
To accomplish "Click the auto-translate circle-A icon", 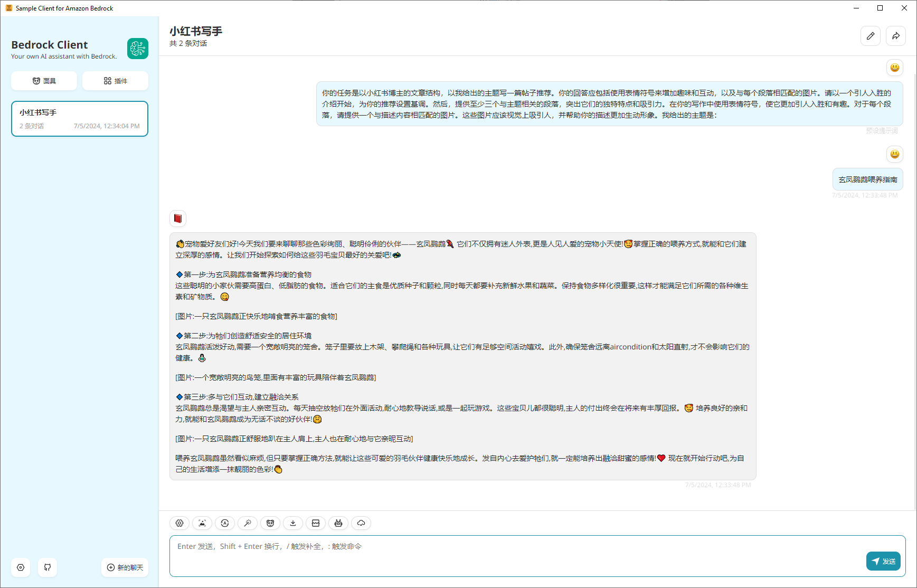I will click(225, 523).
